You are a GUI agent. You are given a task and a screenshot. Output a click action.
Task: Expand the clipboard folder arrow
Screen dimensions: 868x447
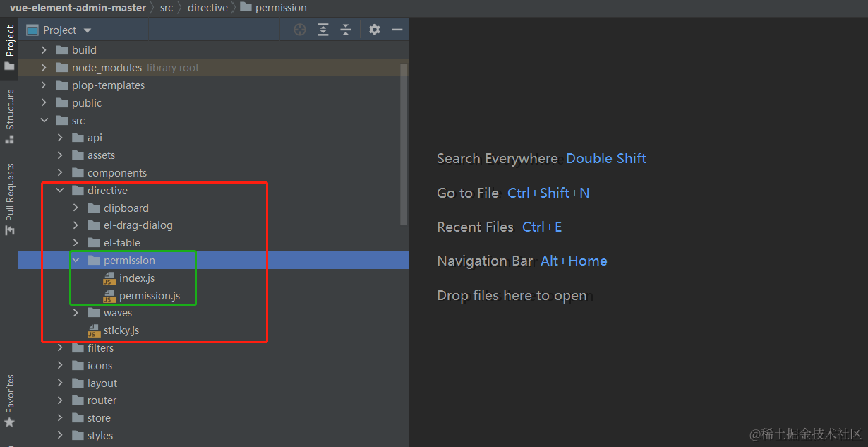(76, 208)
